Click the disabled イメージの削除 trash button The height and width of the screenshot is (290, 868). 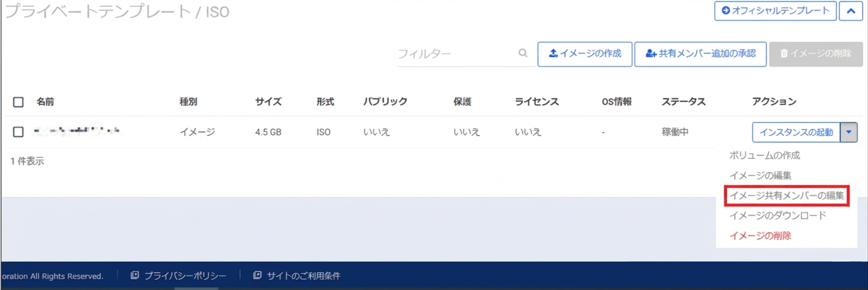coord(815,53)
